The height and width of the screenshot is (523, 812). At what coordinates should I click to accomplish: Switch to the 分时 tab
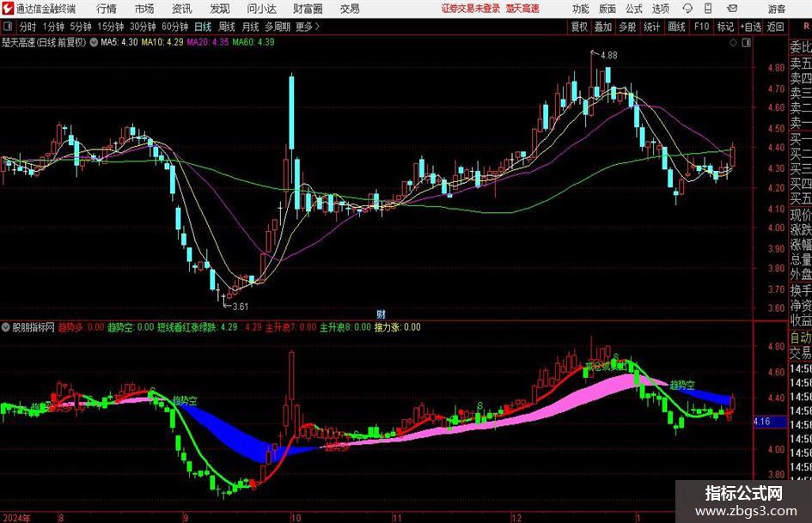[x=28, y=27]
